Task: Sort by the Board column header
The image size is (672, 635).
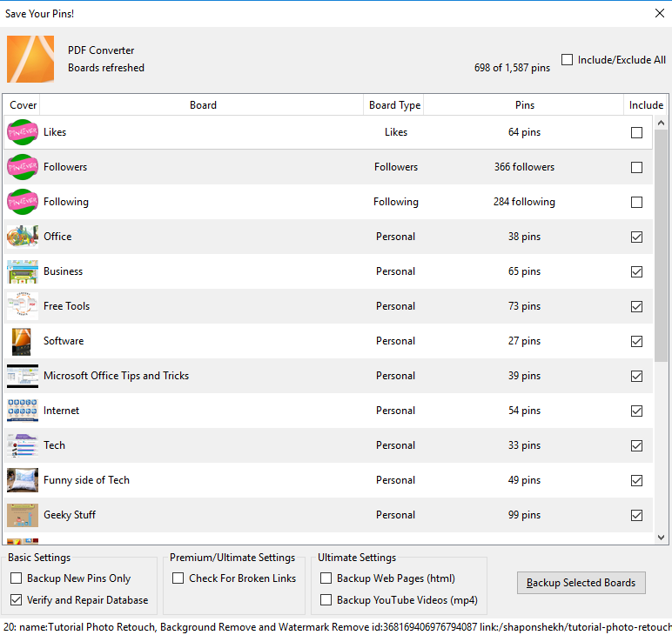Action: tap(203, 105)
